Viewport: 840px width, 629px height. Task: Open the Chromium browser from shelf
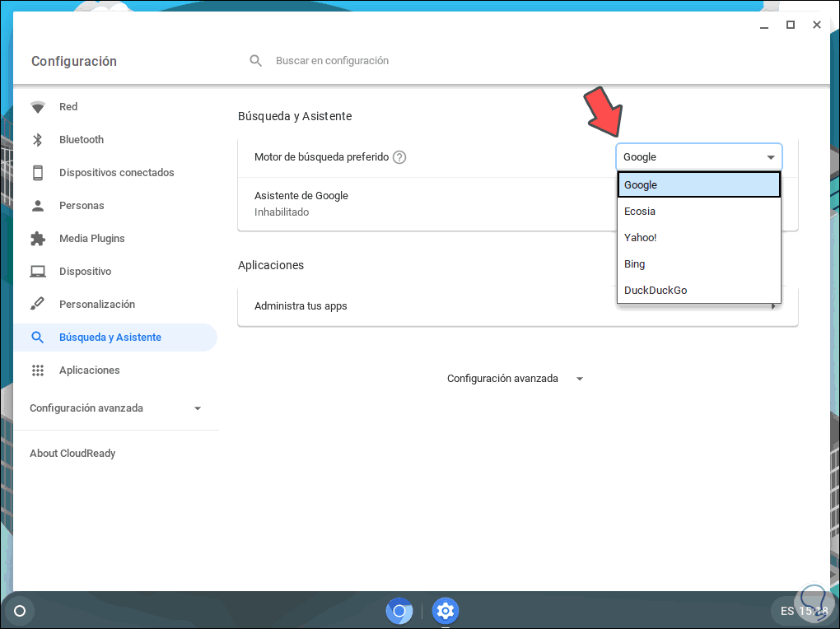(399, 611)
